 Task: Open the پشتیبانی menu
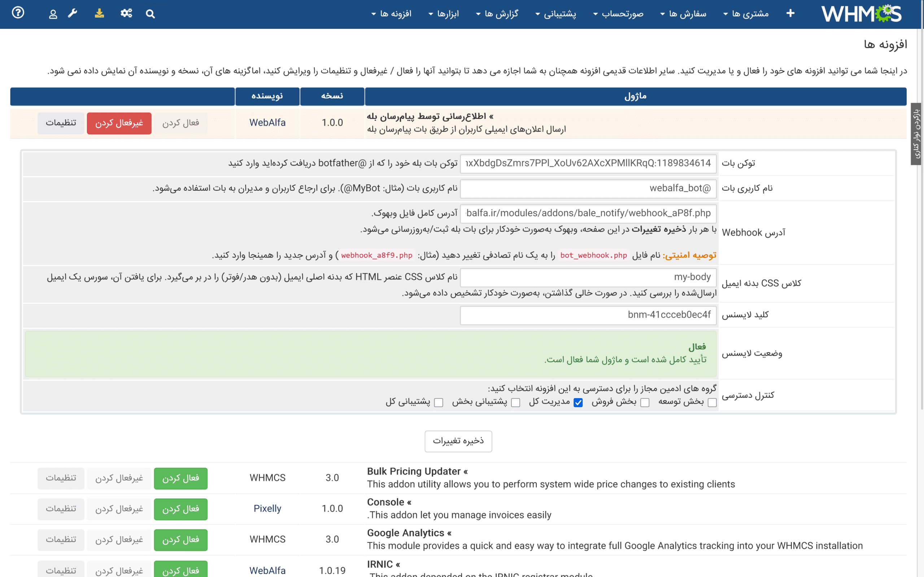[x=555, y=14]
